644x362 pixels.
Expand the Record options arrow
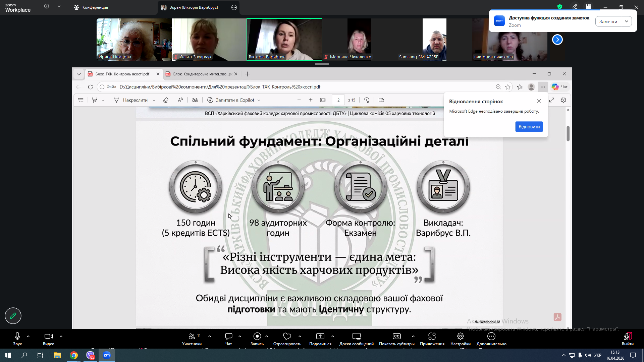267,336
